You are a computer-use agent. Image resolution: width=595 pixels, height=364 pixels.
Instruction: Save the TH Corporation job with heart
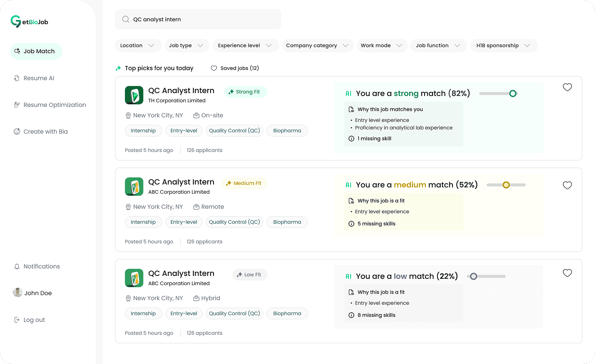pos(567,87)
